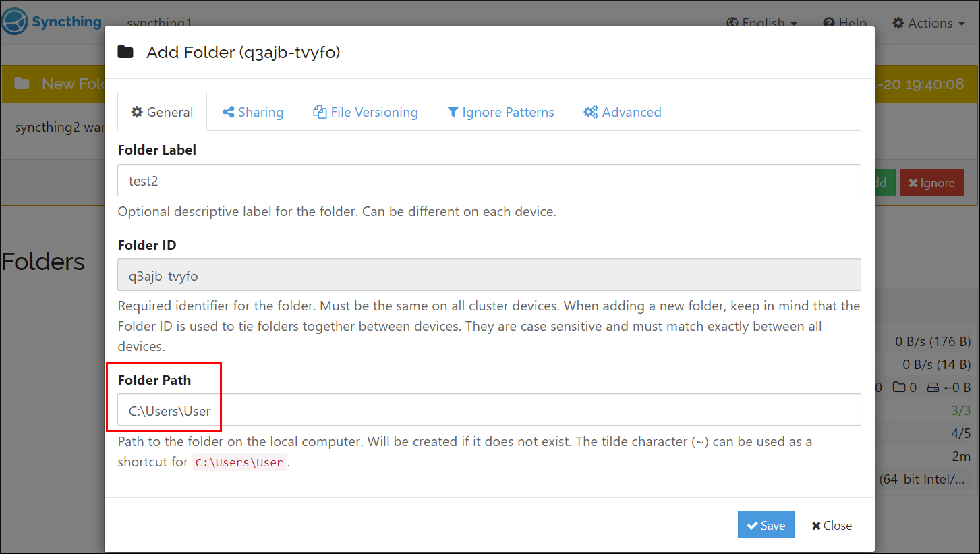Save the new folder configuration

pyautogui.click(x=766, y=524)
